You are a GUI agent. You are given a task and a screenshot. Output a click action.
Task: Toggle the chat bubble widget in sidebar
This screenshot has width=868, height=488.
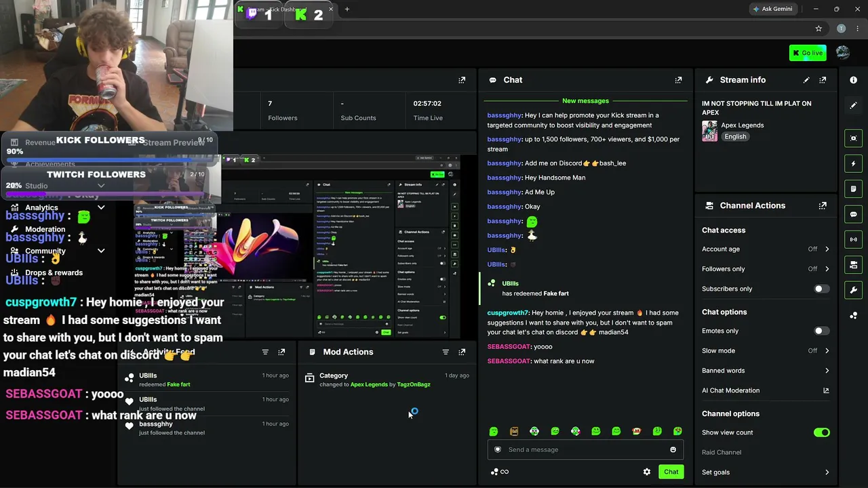coord(853,214)
